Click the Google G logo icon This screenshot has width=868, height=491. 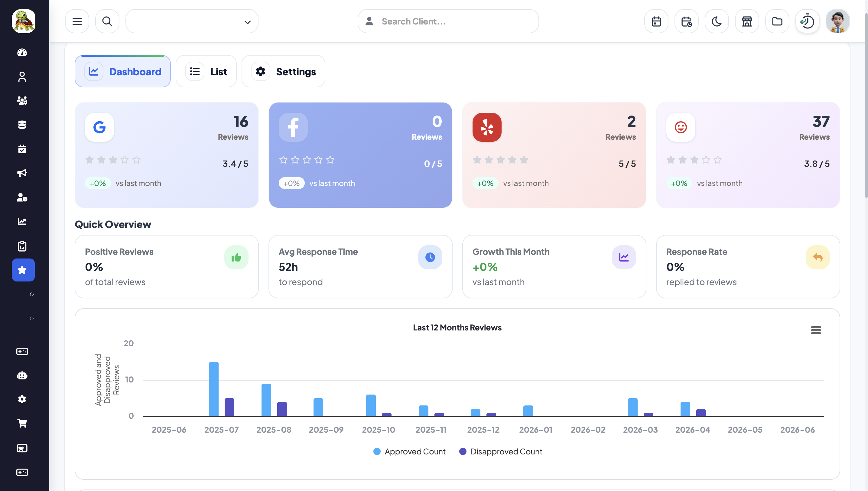click(99, 127)
